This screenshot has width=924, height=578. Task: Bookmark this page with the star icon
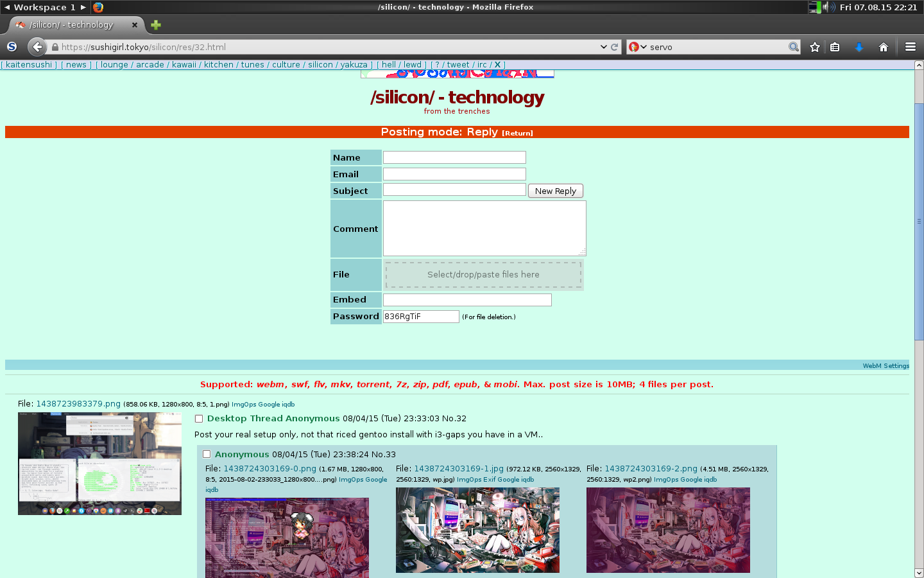815,47
